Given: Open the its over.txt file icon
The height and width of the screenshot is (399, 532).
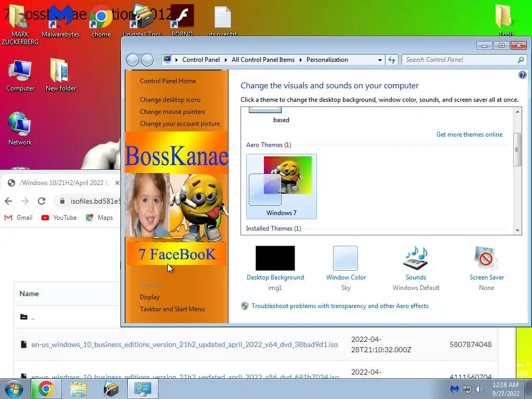Looking at the screenshot, I should point(222,20).
